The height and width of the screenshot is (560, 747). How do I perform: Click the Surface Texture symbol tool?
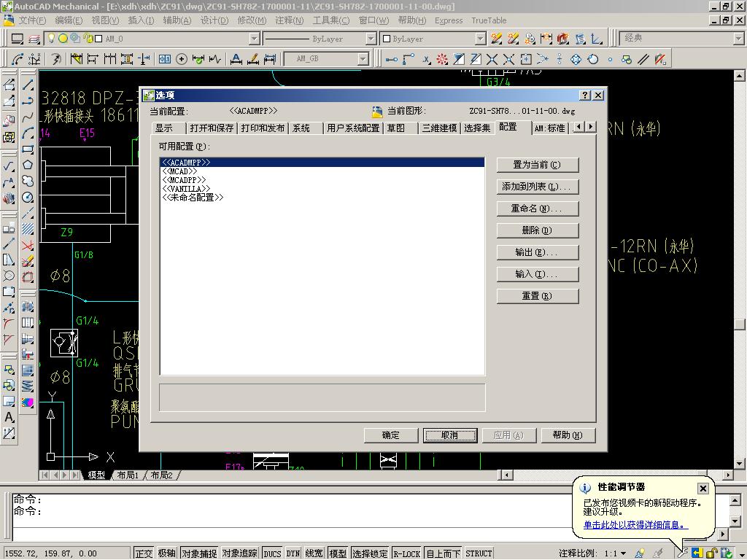(9, 166)
